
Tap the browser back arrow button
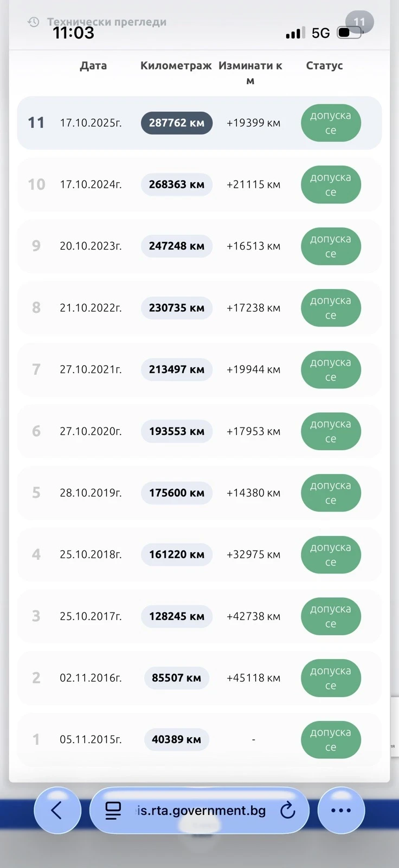pyautogui.click(x=57, y=810)
